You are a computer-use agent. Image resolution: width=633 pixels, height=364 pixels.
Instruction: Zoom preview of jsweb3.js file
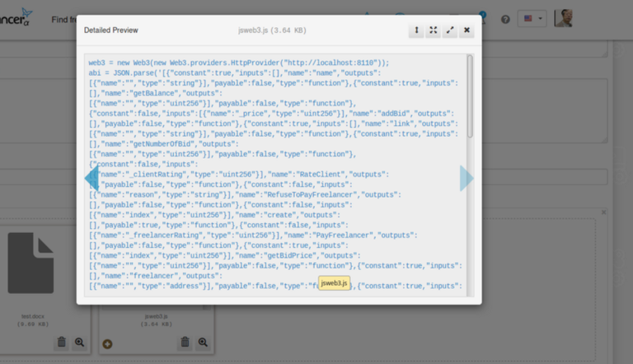pos(203,343)
